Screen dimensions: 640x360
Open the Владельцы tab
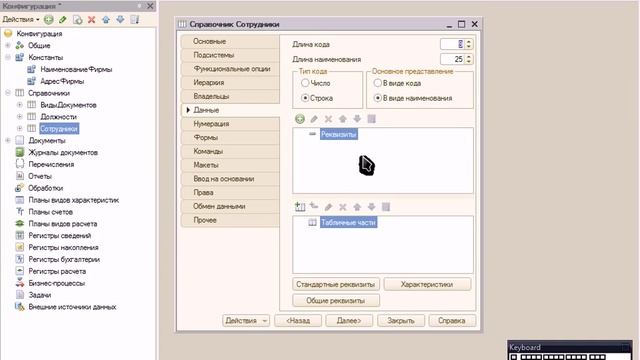[x=230, y=96]
